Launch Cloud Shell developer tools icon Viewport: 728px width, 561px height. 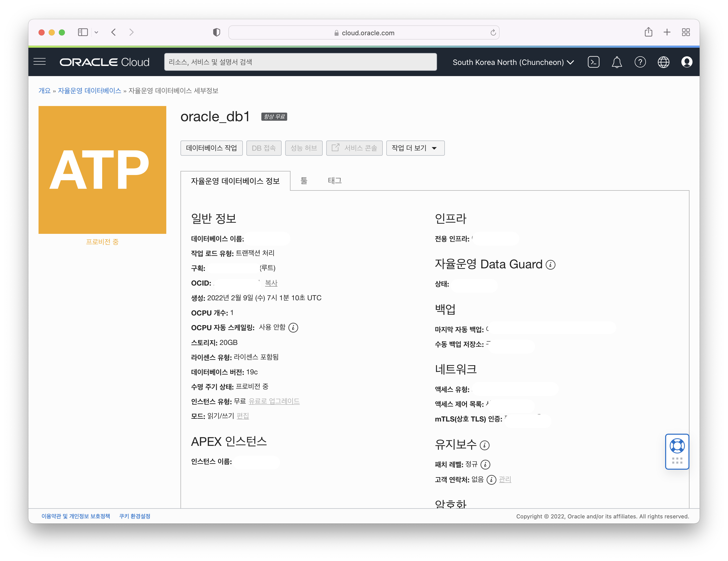pyautogui.click(x=593, y=62)
